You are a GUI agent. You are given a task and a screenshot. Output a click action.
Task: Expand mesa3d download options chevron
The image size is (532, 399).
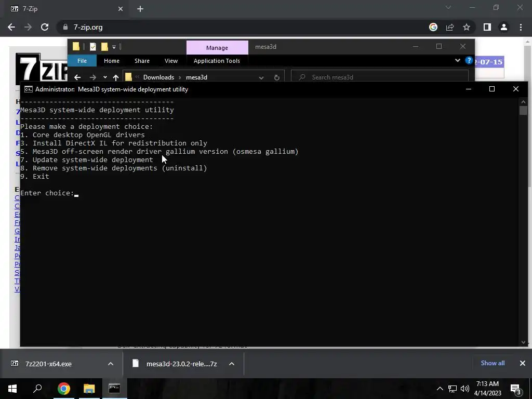coord(232,364)
